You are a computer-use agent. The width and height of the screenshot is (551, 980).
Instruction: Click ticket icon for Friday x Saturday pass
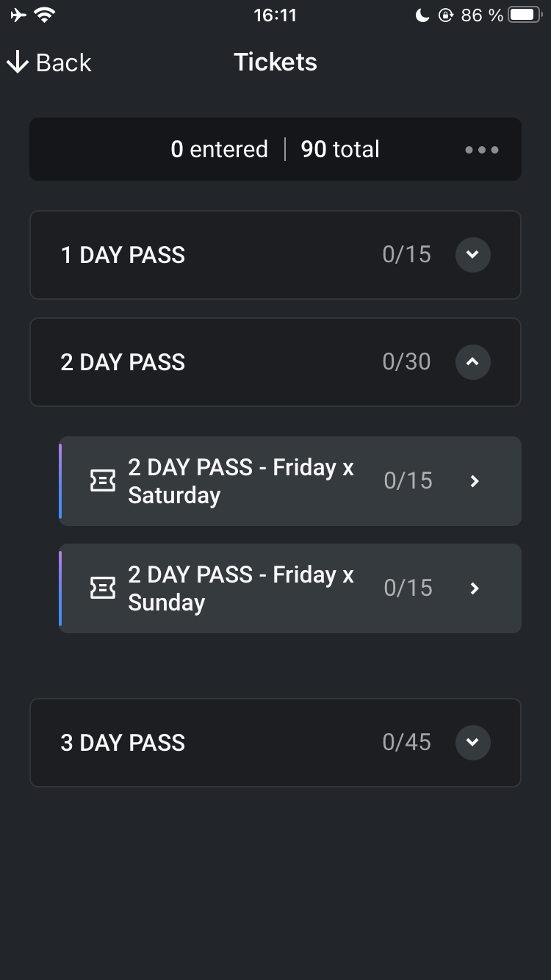click(102, 481)
